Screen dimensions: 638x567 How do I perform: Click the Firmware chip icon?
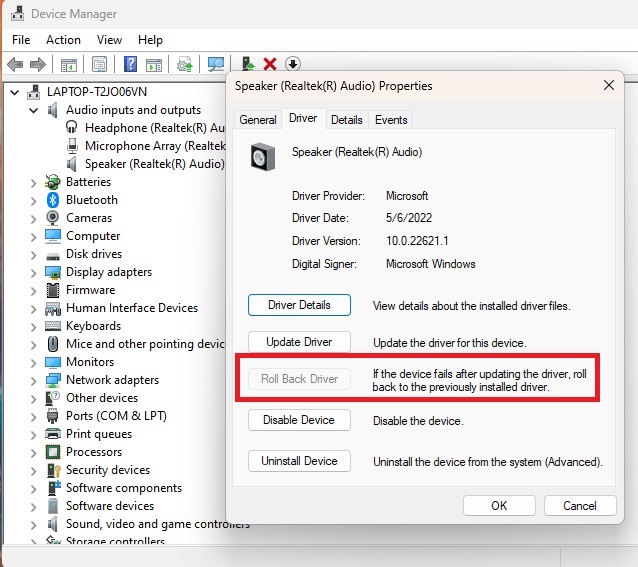tap(52, 290)
